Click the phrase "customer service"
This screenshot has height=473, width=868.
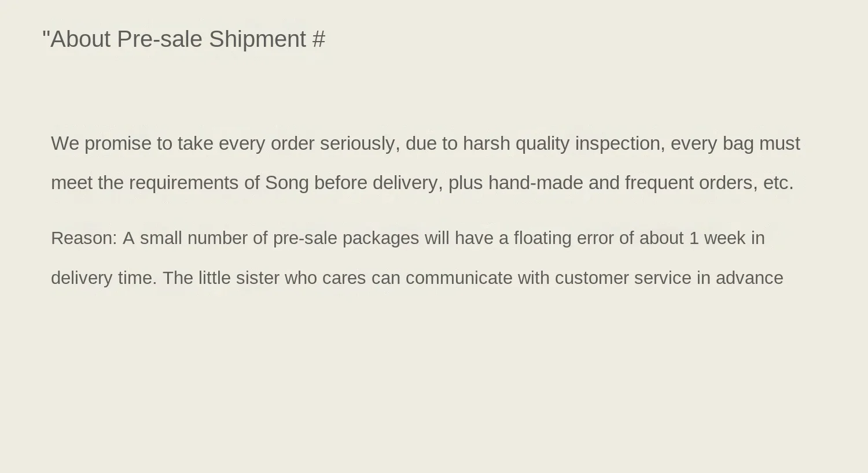(623, 278)
